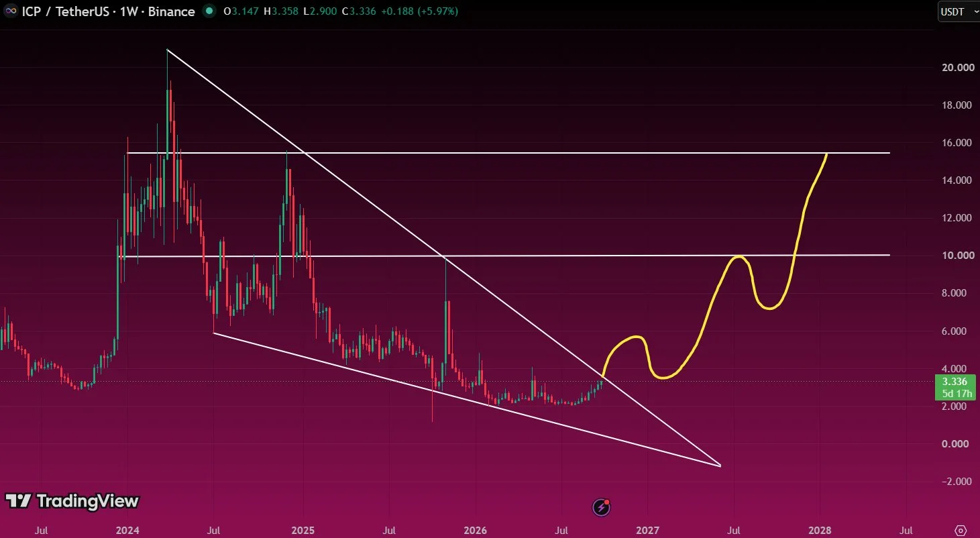Screen dimensions: 980x538
Task: Open the lightning flash icon on time axis
Action: 602,507
